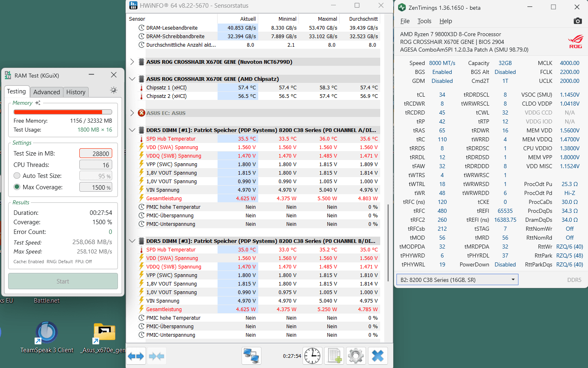Screen dimensions: 588x368
Task: Click the Error Count value in RAM Test
Action: (x=110, y=232)
